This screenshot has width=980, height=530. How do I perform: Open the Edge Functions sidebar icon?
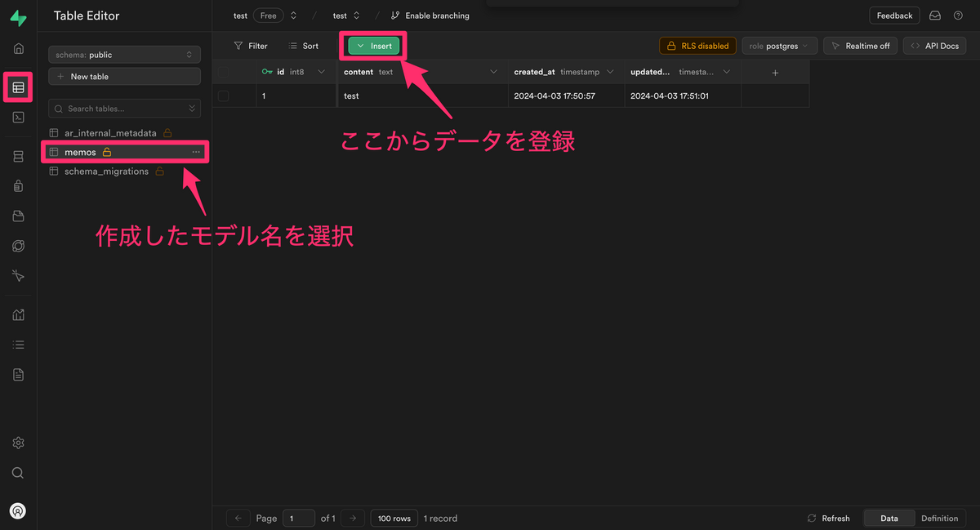[18, 246]
